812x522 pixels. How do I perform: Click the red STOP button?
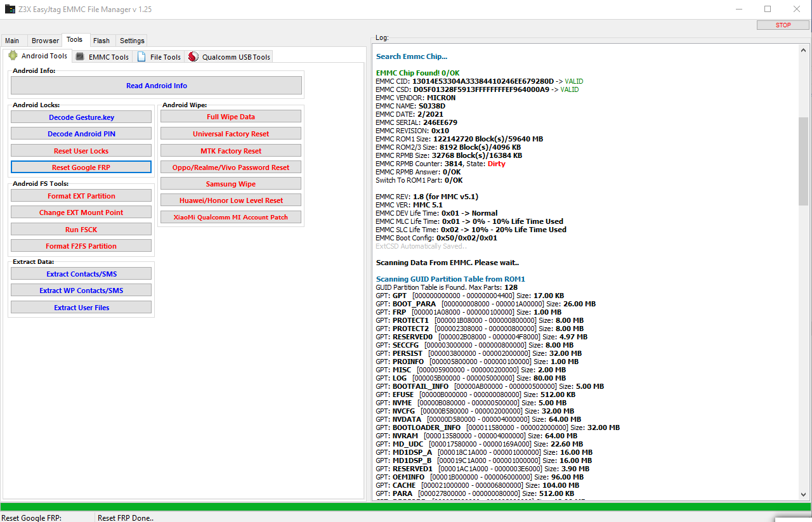(783, 25)
